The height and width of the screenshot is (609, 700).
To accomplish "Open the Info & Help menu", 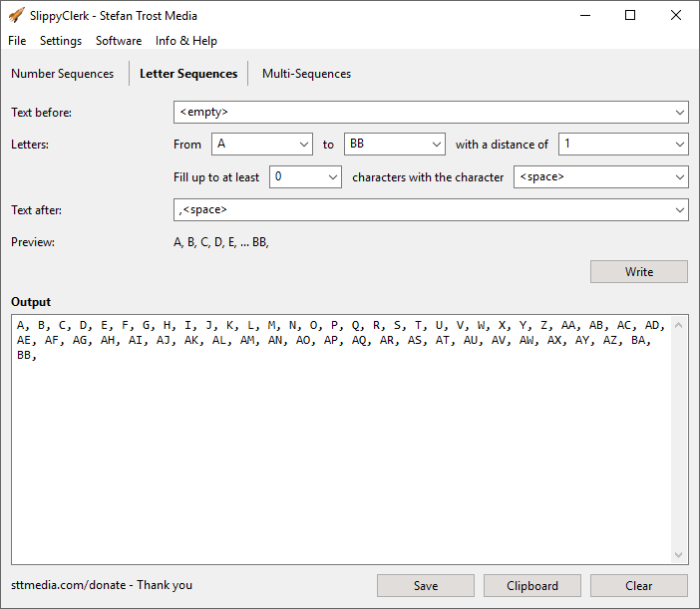I will pyautogui.click(x=186, y=41).
